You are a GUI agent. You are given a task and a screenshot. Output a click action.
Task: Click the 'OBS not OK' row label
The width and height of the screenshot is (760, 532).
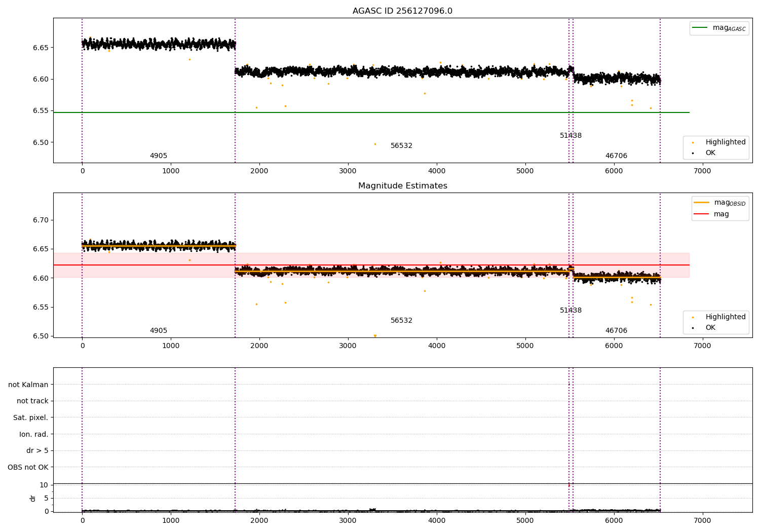tap(28, 468)
